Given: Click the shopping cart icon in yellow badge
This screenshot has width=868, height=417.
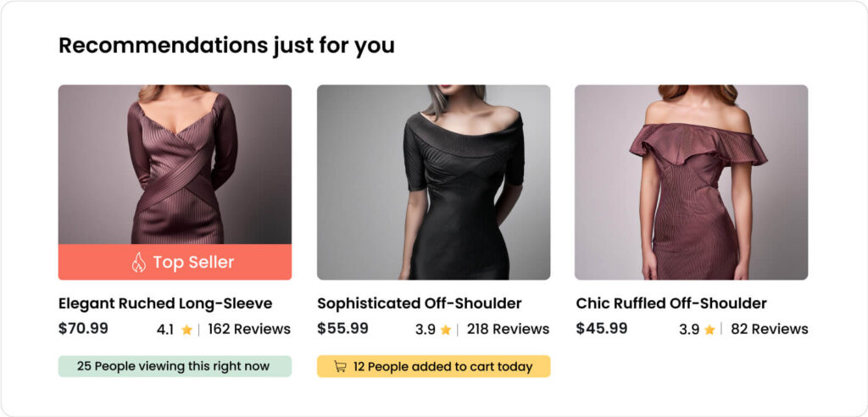Looking at the screenshot, I should pos(340,367).
